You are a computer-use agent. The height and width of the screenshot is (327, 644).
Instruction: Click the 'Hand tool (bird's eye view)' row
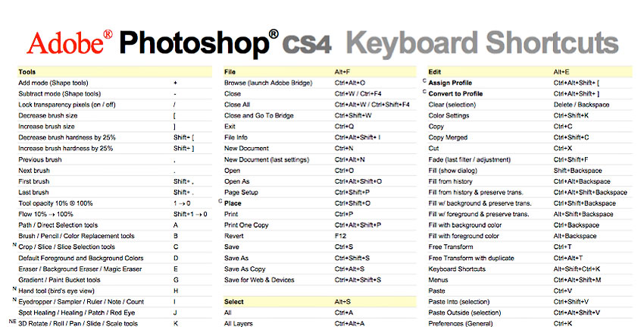point(114,291)
